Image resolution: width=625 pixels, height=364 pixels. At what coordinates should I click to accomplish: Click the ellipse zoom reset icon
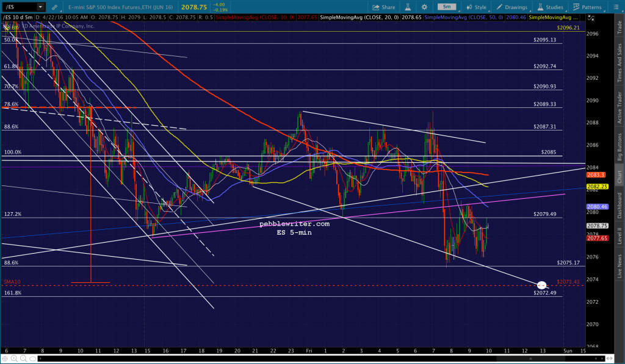[x=33, y=359]
